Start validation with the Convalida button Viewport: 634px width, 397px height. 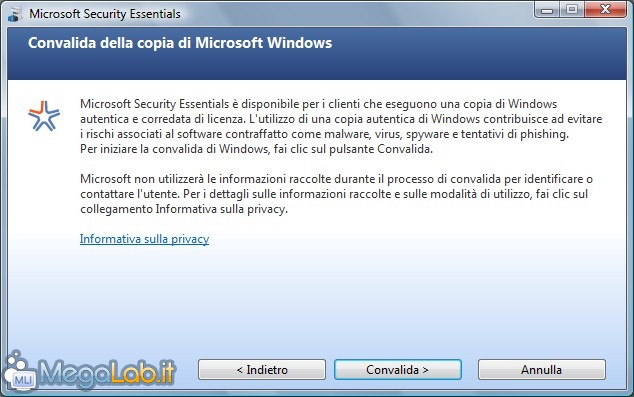coord(397,370)
